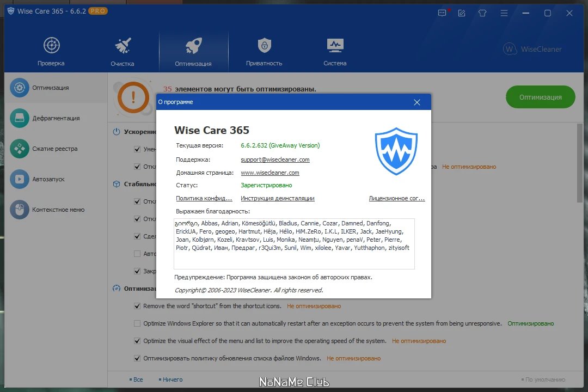Click the orange exclamation warning icon

(133, 97)
